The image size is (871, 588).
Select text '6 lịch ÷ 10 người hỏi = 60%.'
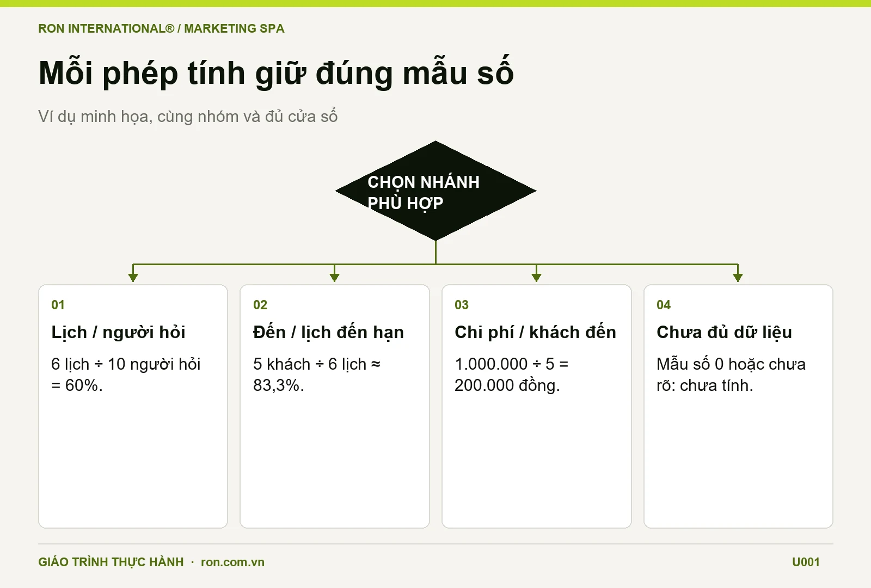(126, 375)
